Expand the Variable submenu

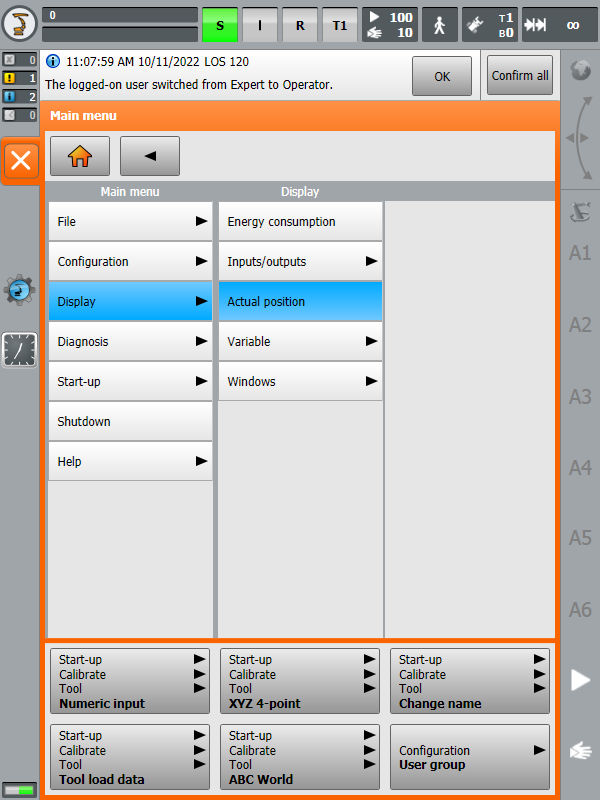pos(300,342)
